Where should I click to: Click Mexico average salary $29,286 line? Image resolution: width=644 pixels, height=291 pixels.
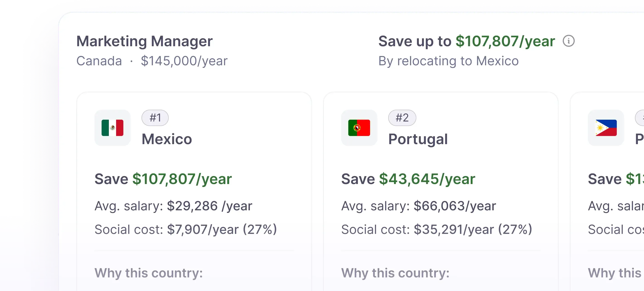[x=173, y=206]
